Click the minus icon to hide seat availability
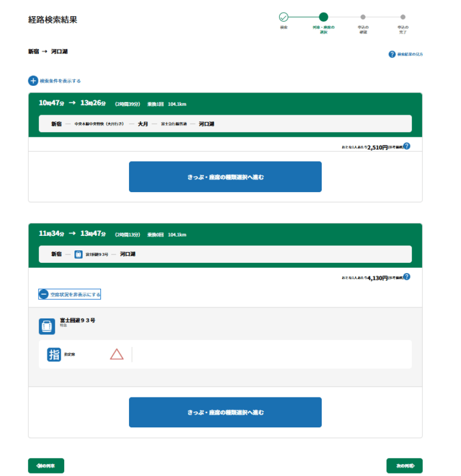 pyautogui.click(x=44, y=295)
